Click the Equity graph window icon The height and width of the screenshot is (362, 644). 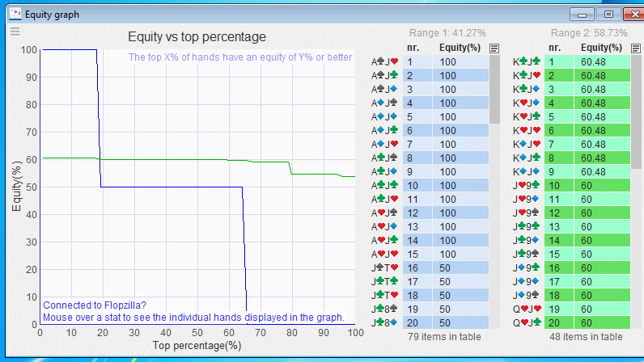[15, 14]
